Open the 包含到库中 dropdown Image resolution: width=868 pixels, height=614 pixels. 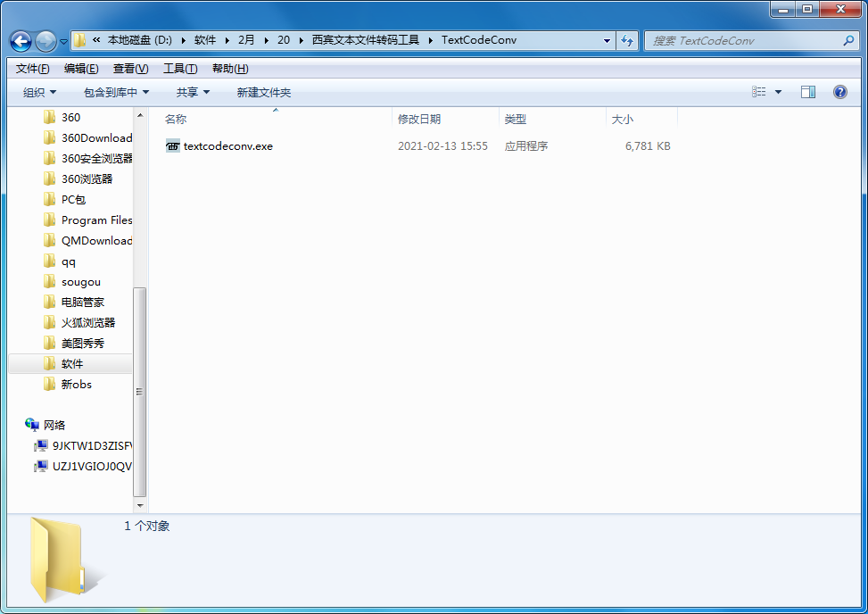click(x=116, y=91)
